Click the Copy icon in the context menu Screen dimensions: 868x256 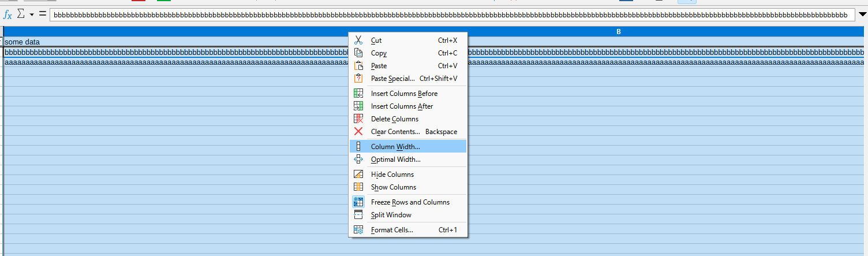coord(358,53)
